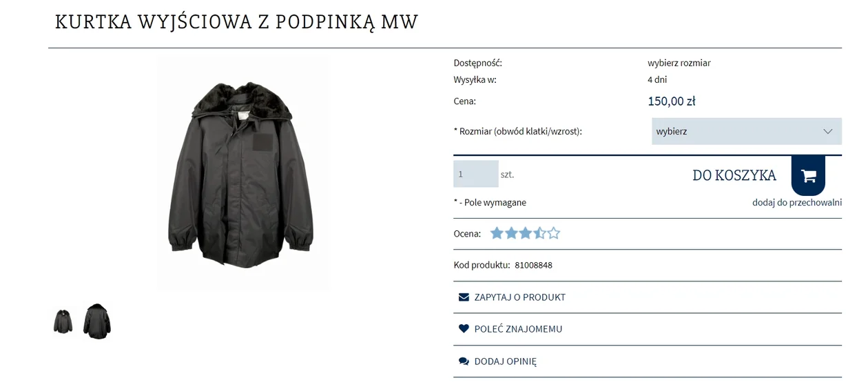Open the DODAJ OPINIĘ link
Screen dimensions: 868x389
click(x=505, y=361)
